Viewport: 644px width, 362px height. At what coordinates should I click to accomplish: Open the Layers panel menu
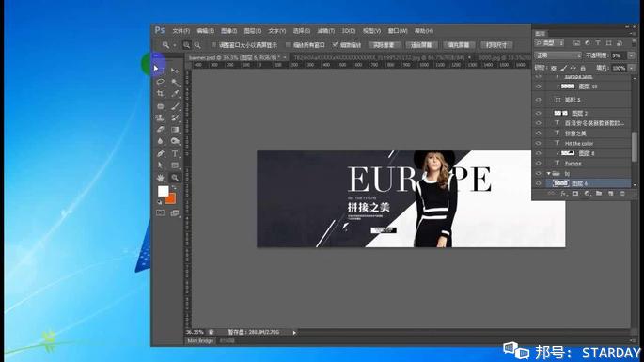click(x=633, y=33)
